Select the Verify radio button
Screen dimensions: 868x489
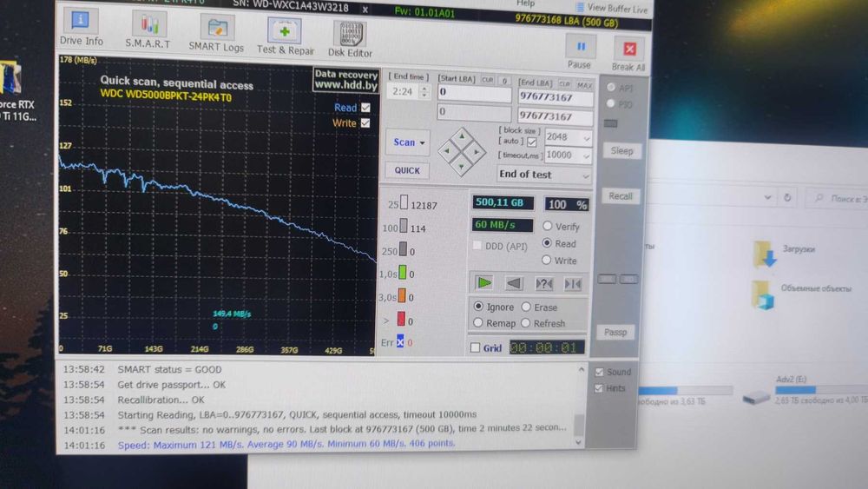tap(548, 226)
